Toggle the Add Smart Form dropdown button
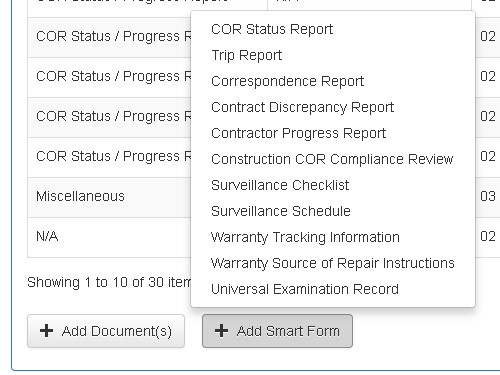The image size is (500, 375). point(277,331)
